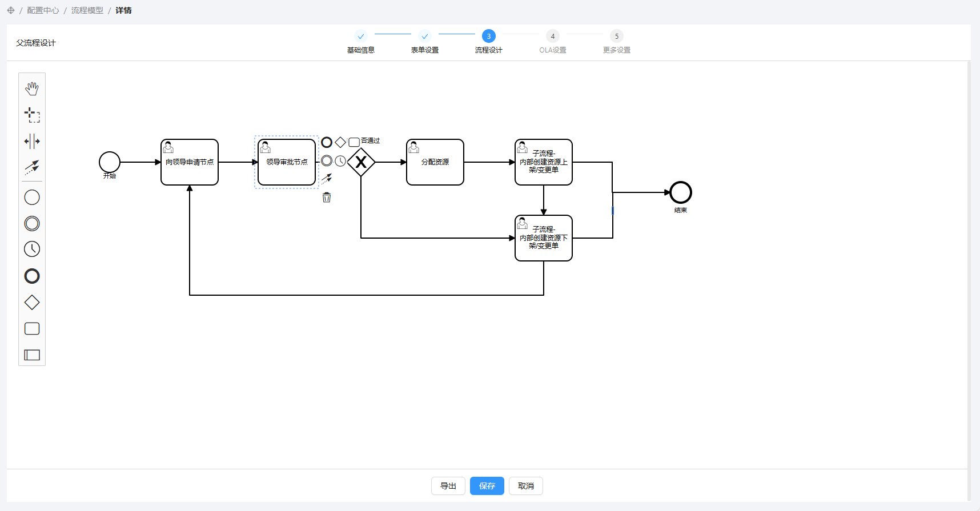Create a pool/participant from the palette
This screenshot has height=511, width=980.
pyautogui.click(x=32, y=355)
